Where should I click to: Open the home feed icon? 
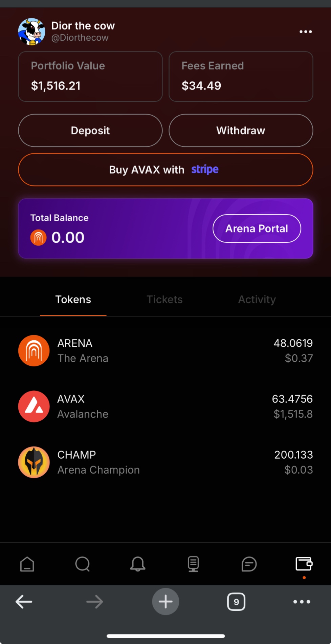[x=27, y=564]
